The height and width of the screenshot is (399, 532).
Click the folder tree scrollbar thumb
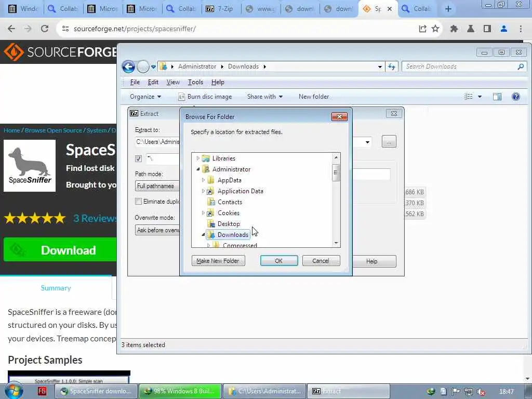point(336,172)
